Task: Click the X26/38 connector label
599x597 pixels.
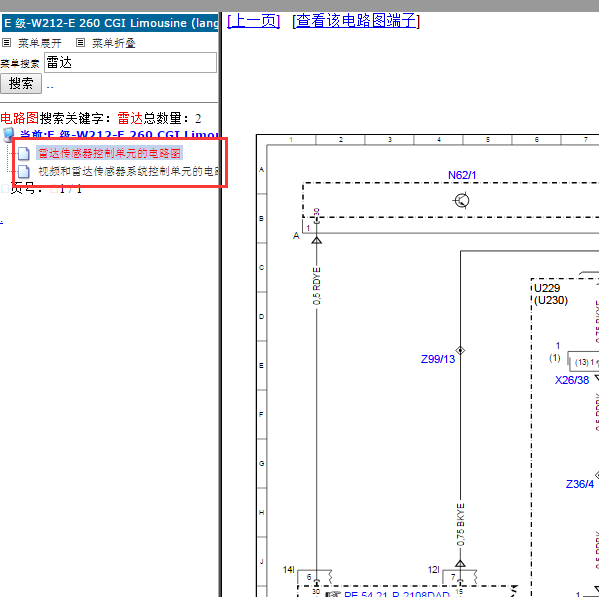Action: [572, 380]
